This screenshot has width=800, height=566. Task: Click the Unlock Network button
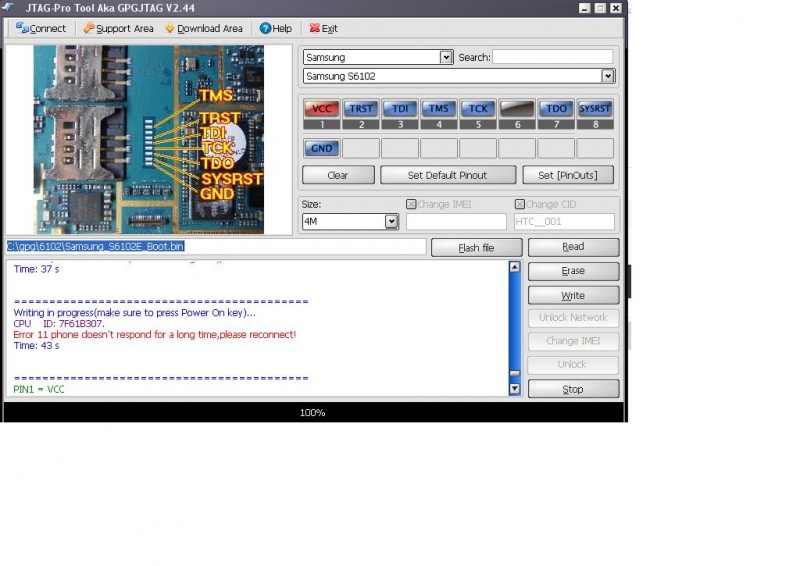tap(573, 317)
